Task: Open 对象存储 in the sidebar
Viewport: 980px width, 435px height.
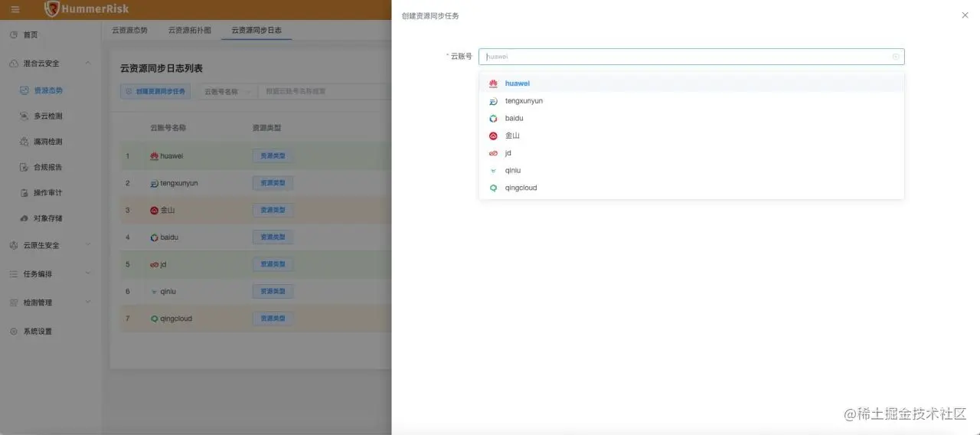Action: click(x=50, y=218)
